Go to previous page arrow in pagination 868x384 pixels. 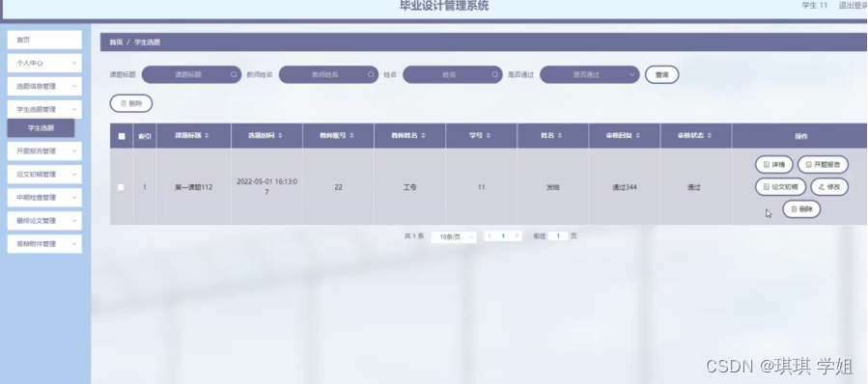point(490,235)
